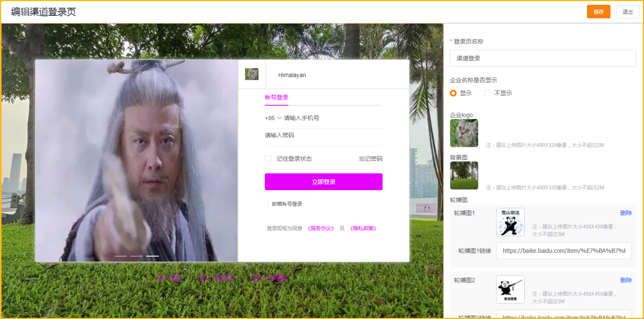644x319 pixels.
Task: Open the 忘记密码 link
Action: coord(371,159)
